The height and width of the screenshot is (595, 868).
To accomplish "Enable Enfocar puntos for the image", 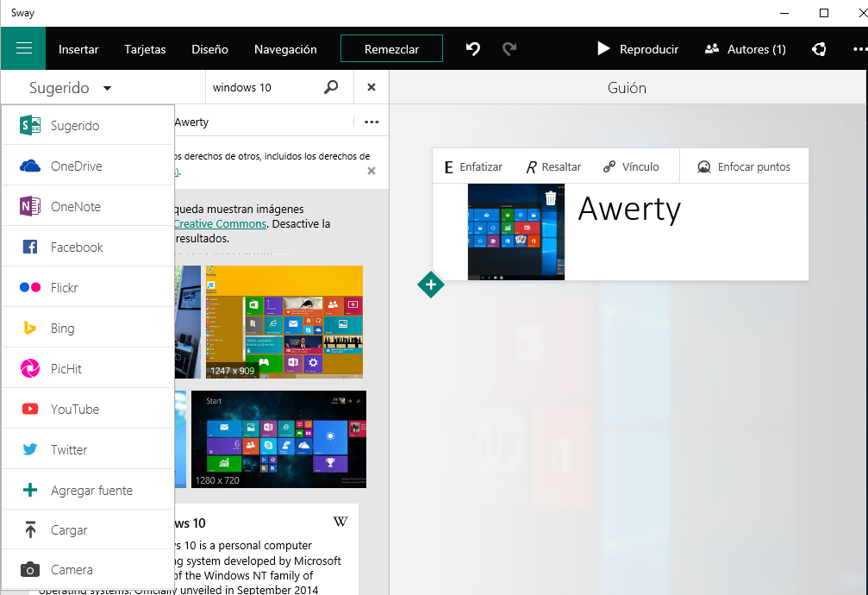I will 743,166.
